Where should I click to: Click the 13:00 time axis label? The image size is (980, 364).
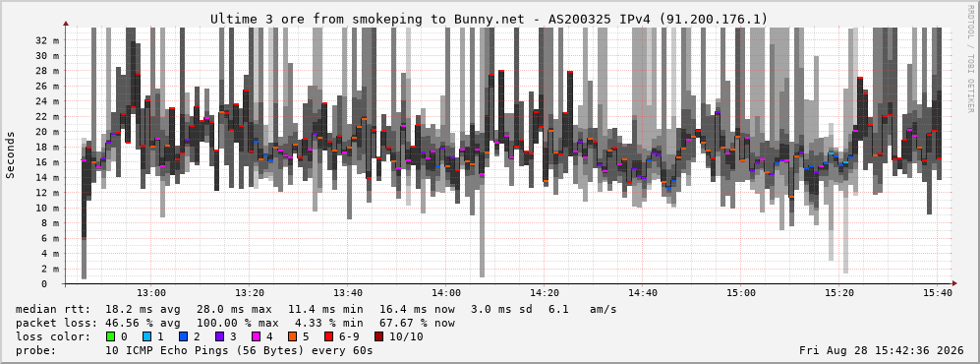click(151, 293)
